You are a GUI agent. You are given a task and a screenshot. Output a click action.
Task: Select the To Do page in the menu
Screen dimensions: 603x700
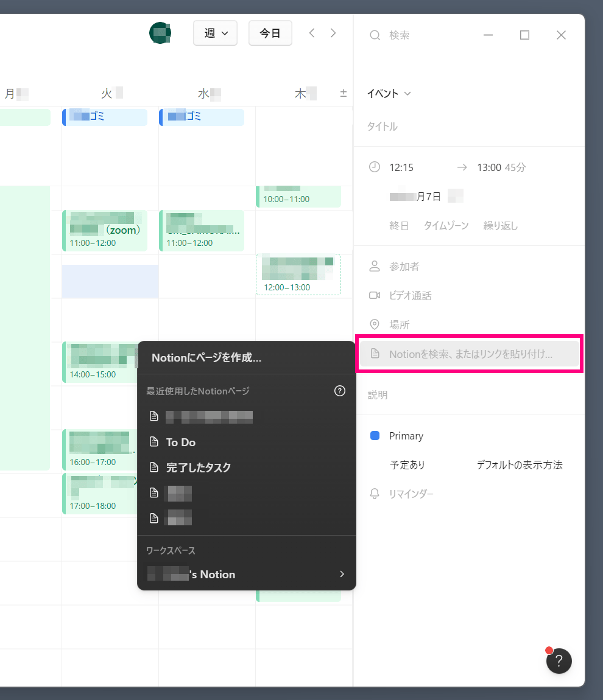[182, 442]
